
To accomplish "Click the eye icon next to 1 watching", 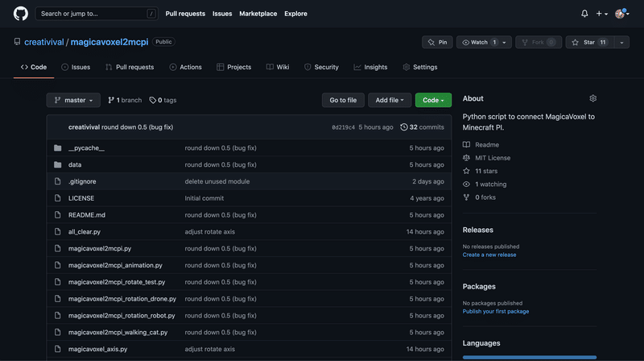I will [x=466, y=185].
